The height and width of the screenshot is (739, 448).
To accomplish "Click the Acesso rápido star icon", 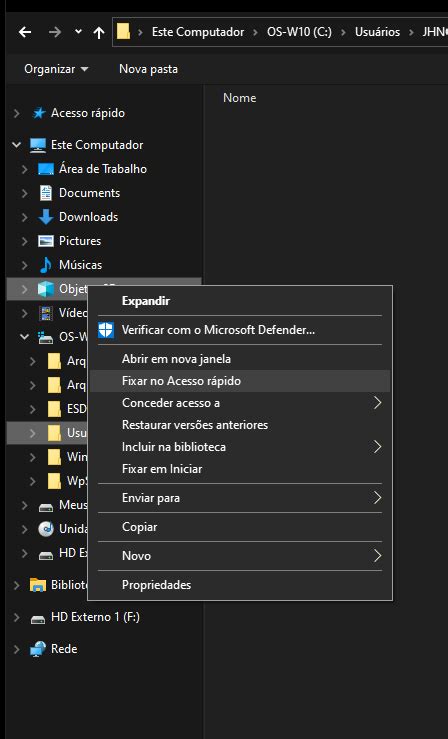I will click(x=39, y=113).
